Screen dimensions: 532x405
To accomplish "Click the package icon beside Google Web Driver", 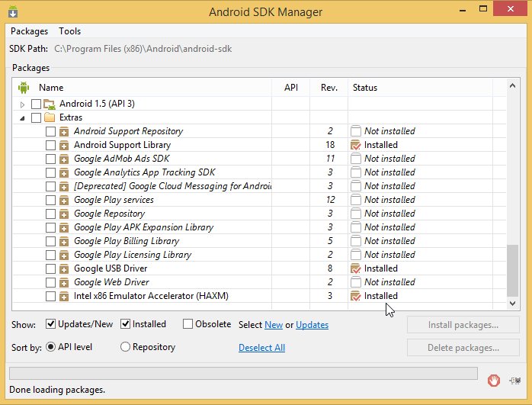I will pos(64,283).
